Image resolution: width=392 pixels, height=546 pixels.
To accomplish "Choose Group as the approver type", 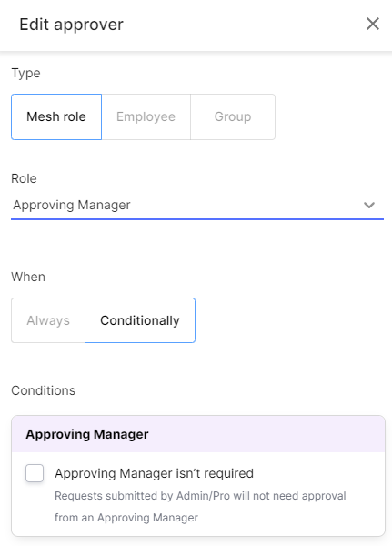I will [x=233, y=116].
